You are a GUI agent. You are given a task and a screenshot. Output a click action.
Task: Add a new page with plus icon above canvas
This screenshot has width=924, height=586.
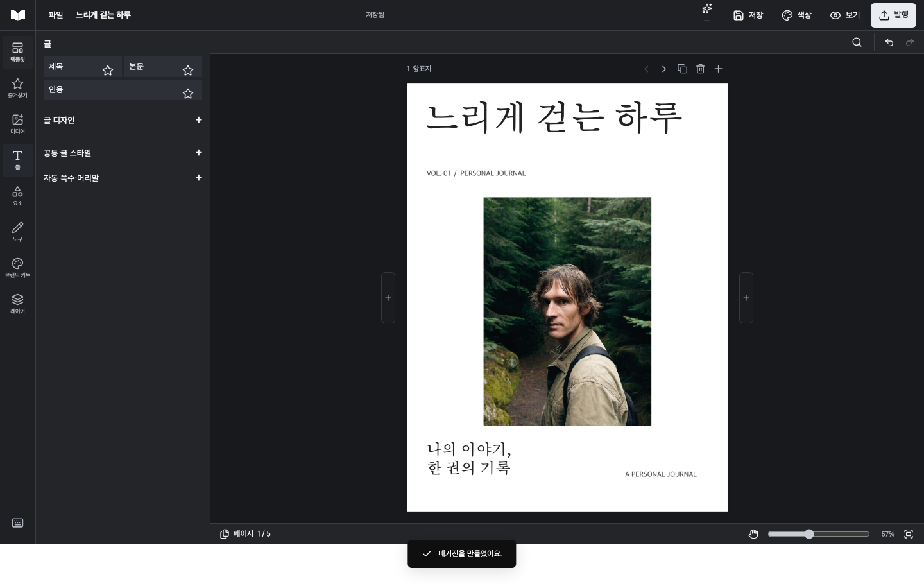(x=719, y=69)
